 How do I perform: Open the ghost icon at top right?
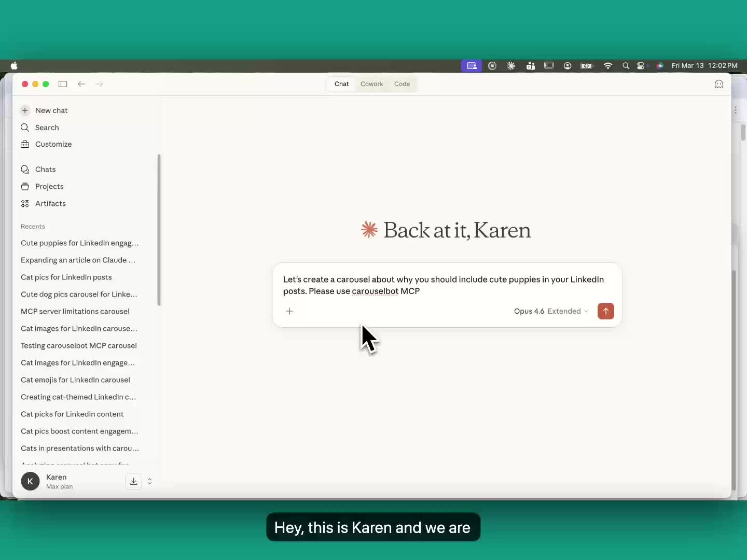(719, 84)
